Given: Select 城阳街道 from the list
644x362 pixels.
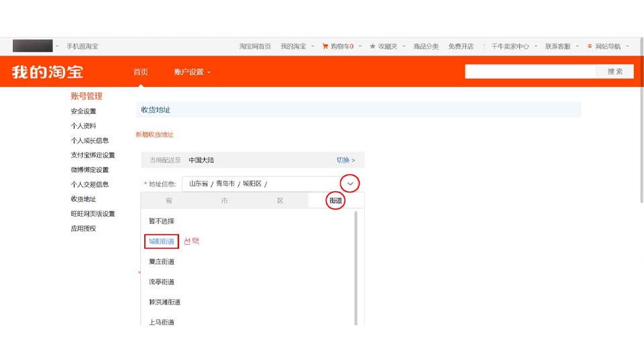Looking at the screenshot, I should click(x=162, y=241).
